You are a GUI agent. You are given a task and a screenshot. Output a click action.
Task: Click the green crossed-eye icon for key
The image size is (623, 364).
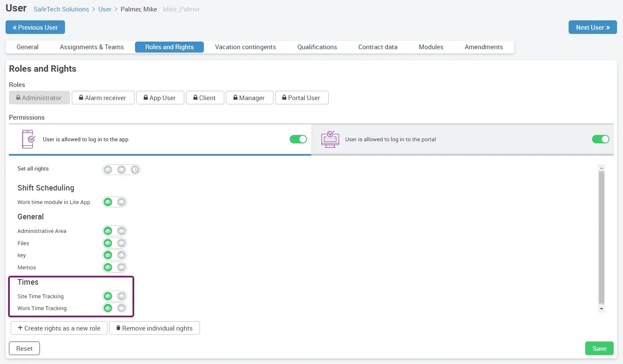108,255
